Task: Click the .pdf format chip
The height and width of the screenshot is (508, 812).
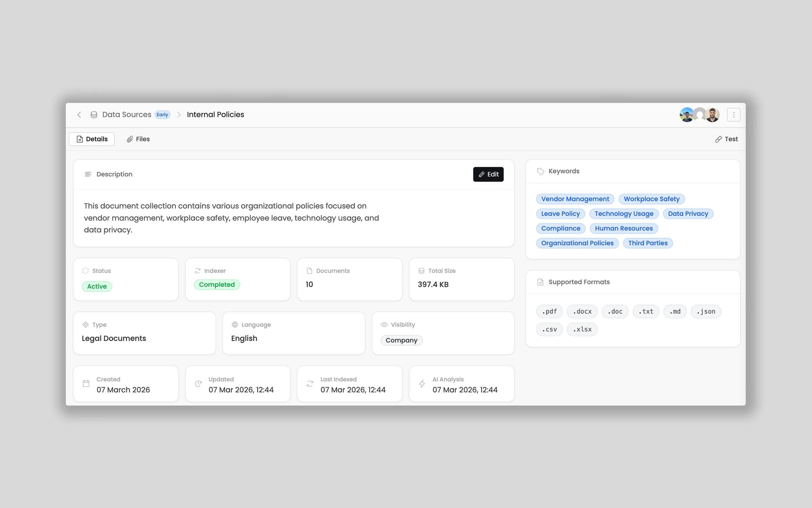Action: click(549, 312)
